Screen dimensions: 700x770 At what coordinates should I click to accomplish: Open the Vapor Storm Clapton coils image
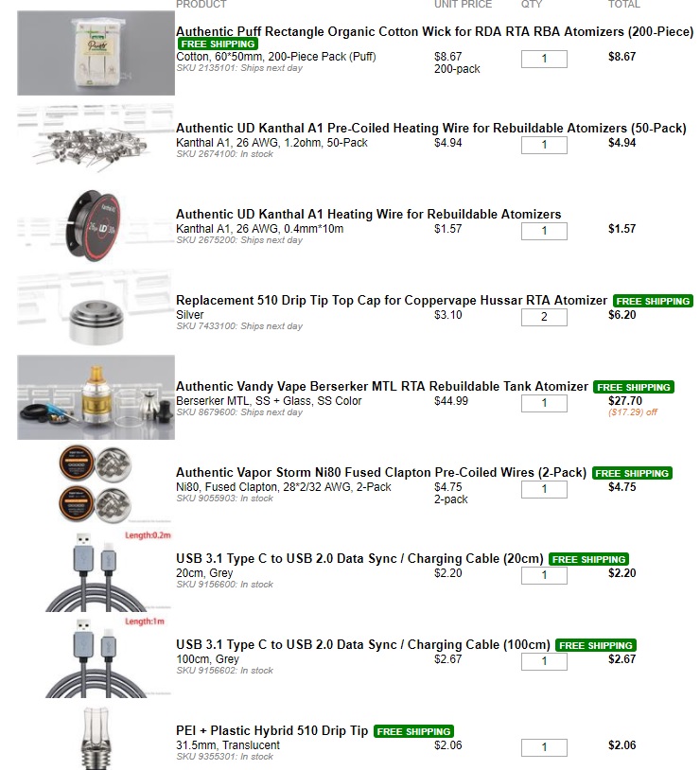pos(96,483)
